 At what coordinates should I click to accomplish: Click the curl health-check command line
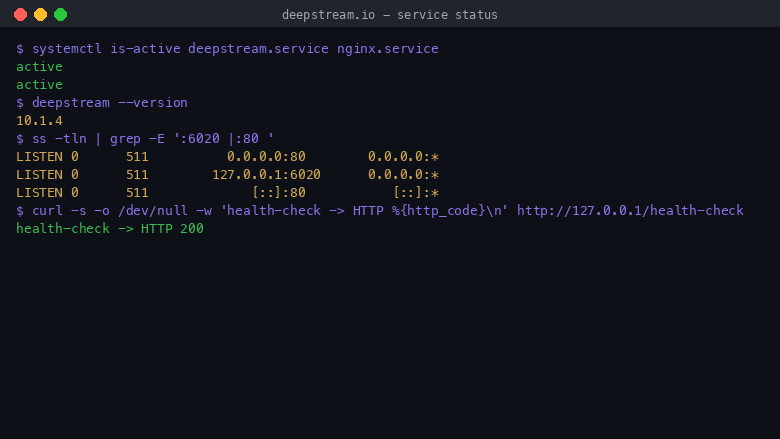(x=380, y=211)
